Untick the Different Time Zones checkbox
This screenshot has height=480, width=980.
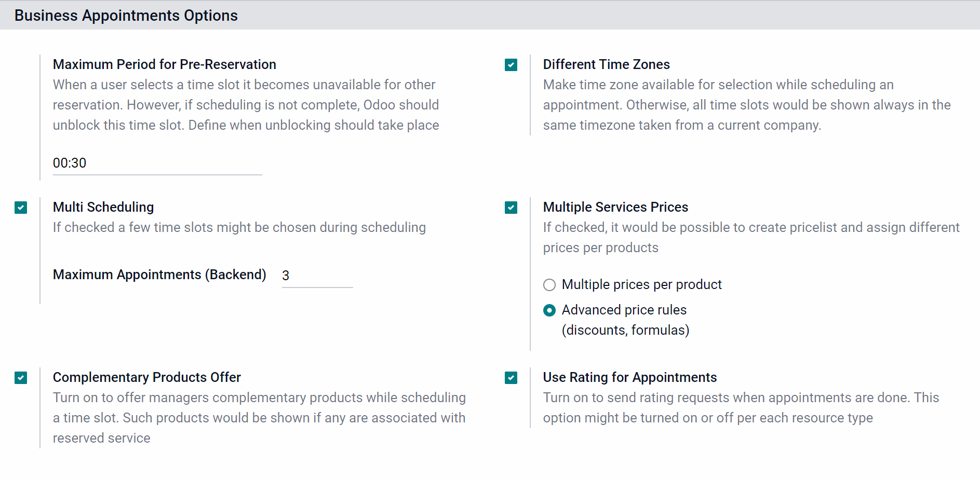[x=511, y=65]
